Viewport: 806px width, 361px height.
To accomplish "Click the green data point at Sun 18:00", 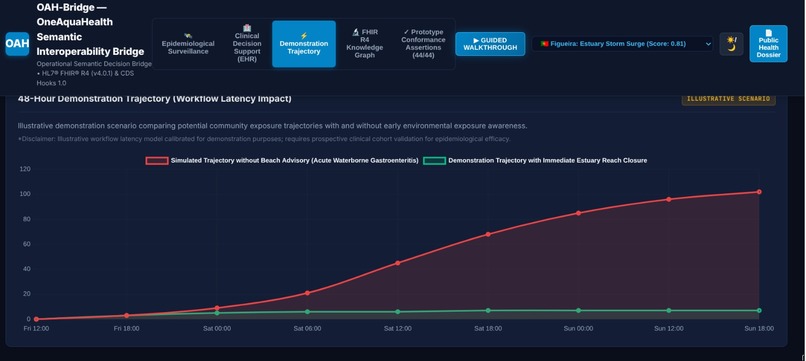I will (x=759, y=311).
